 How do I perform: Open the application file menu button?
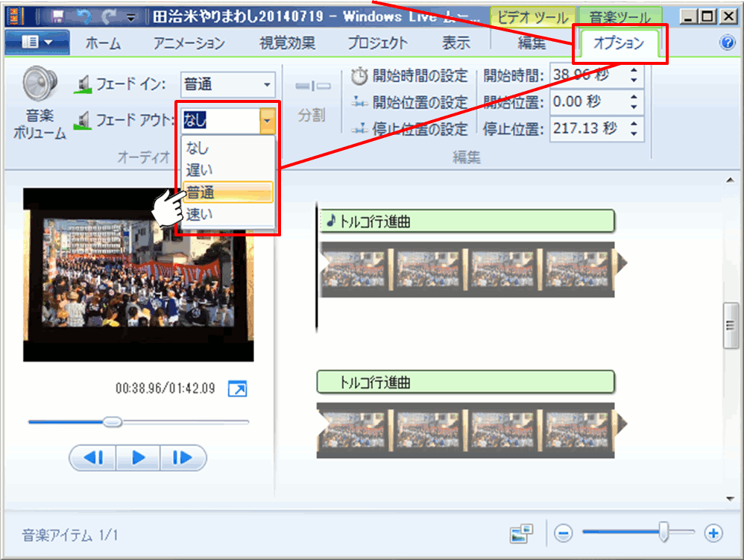tap(37, 43)
